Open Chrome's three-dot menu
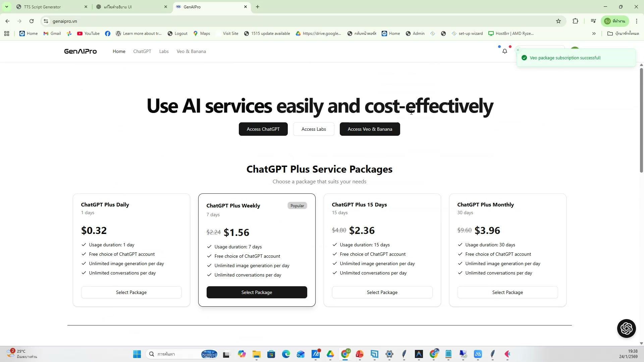This screenshot has height=362, width=644. point(636,21)
